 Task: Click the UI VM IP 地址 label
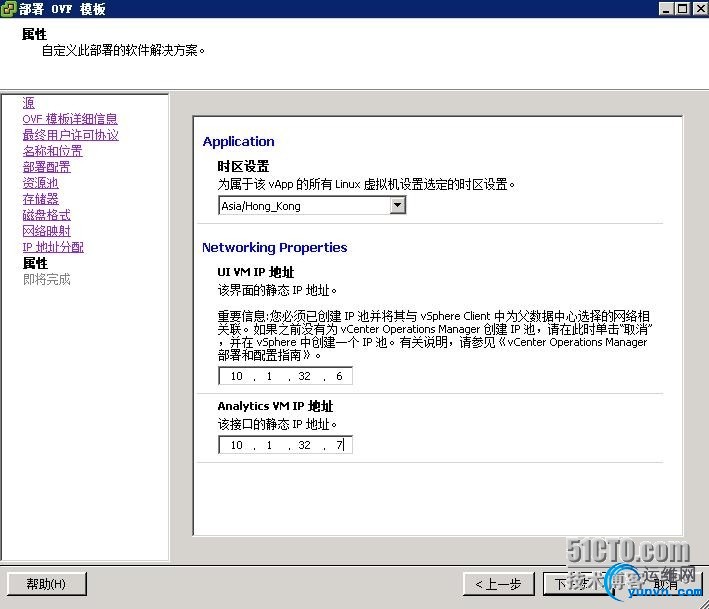(x=255, y=272)
